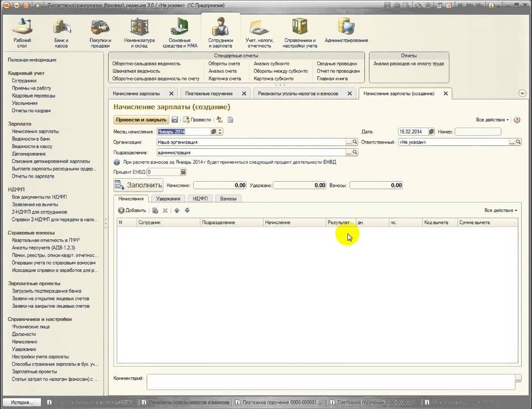This screenshot has width=532, height=409.
Task: Open Карточка субконто report link
Action: click(273, 78)
